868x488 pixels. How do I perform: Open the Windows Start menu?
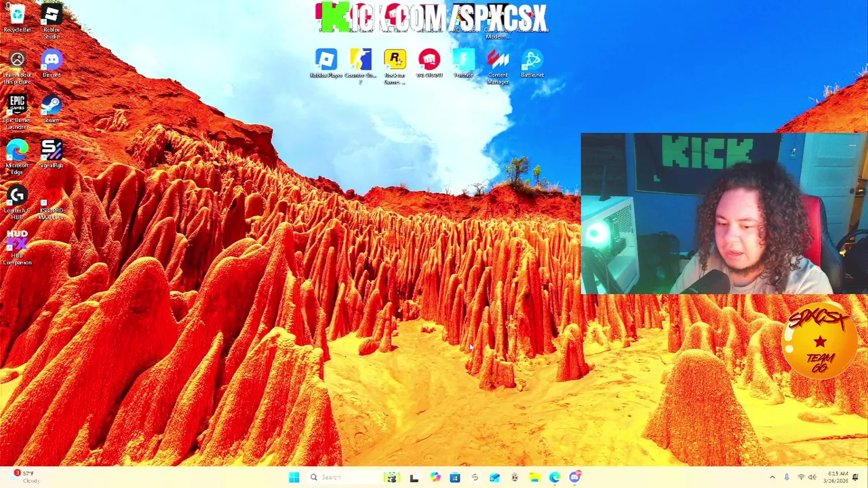coord(294,478)
